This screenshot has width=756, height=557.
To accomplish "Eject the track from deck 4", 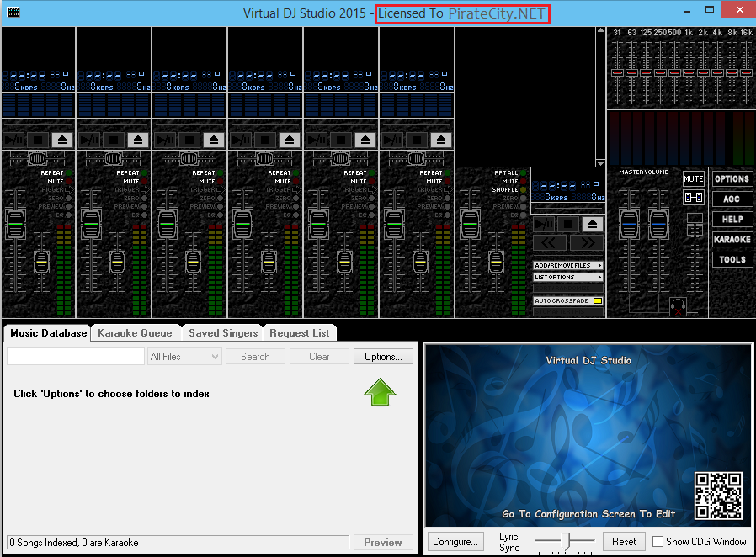I will [x=290, y=141].
